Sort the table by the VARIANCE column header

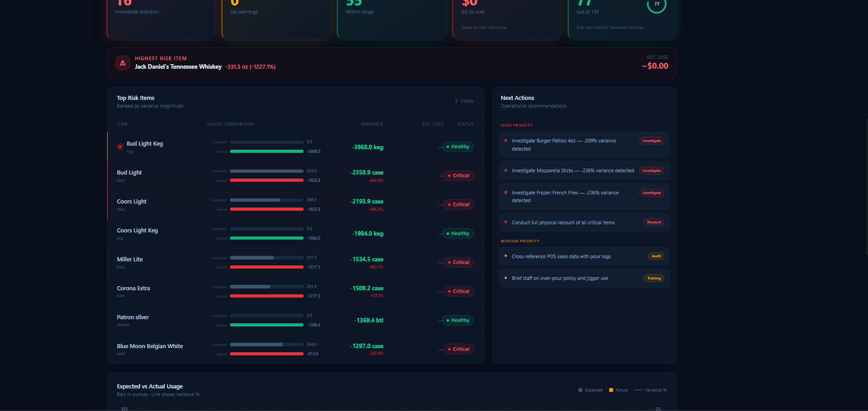tap(372, 124)
